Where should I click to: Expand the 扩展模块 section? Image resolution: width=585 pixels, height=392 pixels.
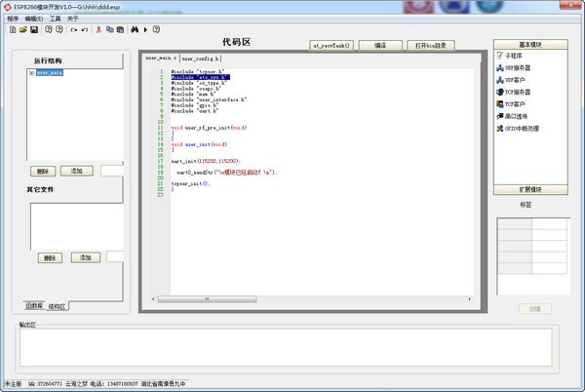(530, 189)
